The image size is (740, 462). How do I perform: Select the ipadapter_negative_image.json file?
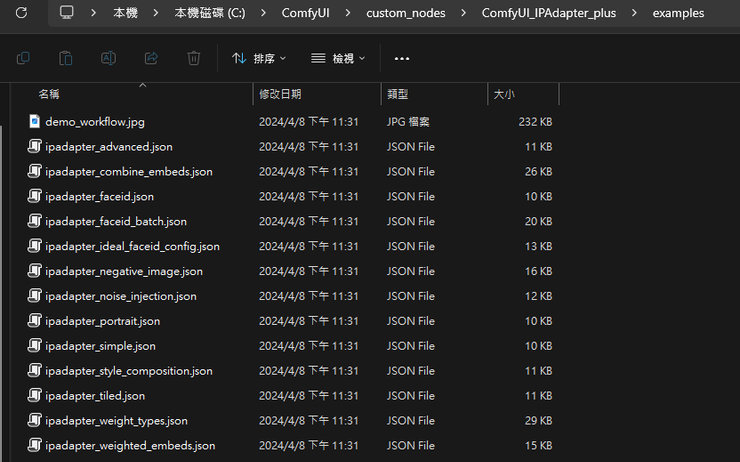[124, 271]
